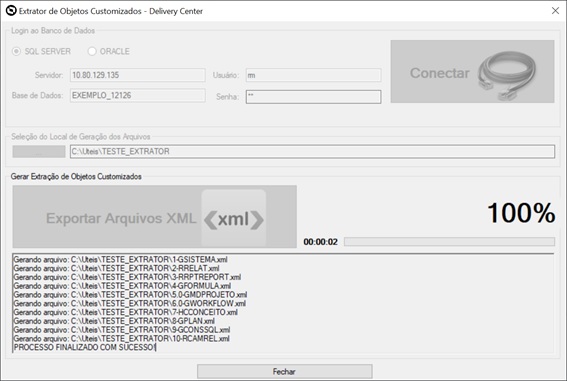Click log line for 4-GFORMULA.xml
This screenshot has width=567, height=381.
tap(122, 286)
